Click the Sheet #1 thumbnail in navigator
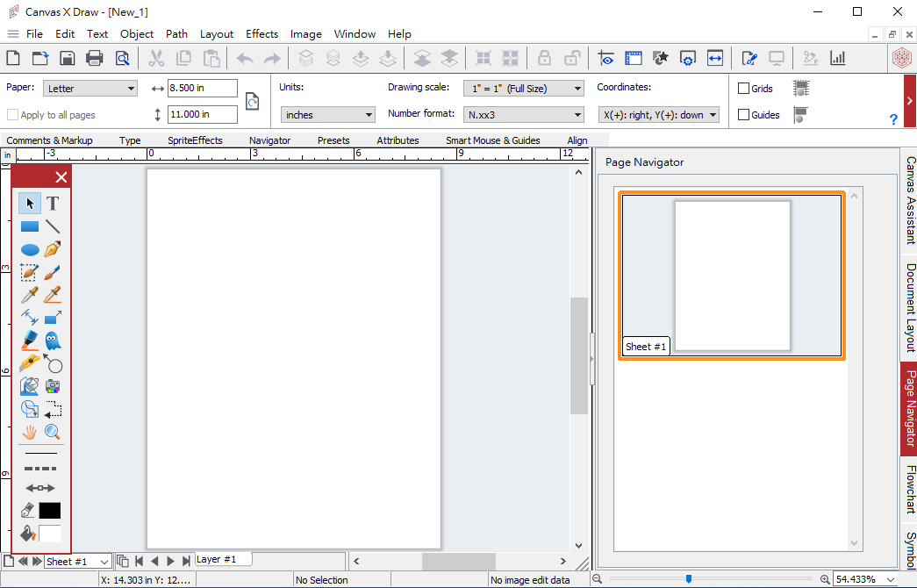 [732, 276]
